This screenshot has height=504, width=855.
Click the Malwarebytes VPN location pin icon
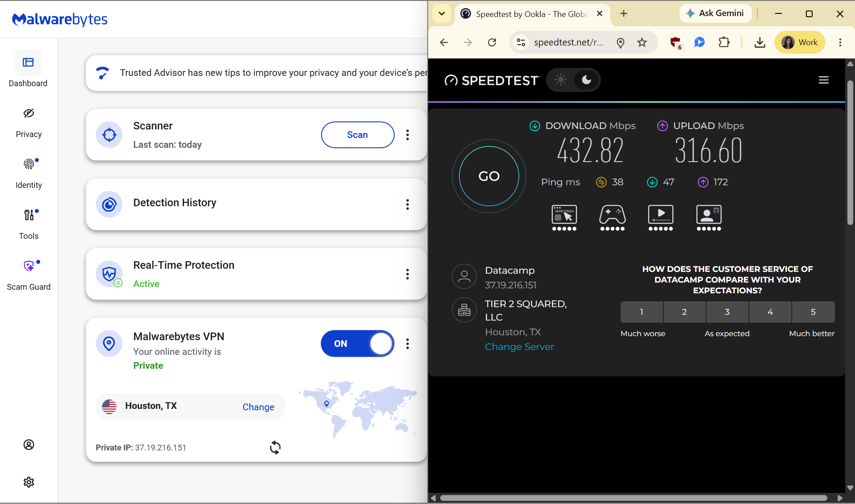(x=109, y=344)
